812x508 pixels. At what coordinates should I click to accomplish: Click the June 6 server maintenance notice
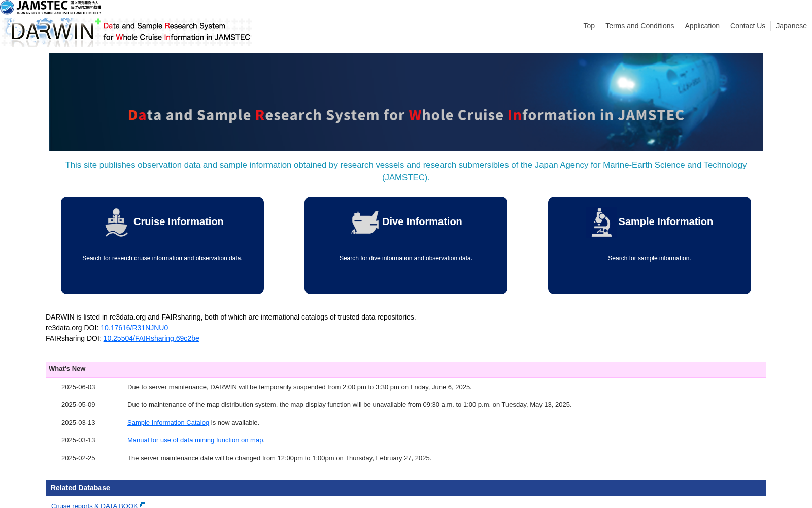[299, 387]
